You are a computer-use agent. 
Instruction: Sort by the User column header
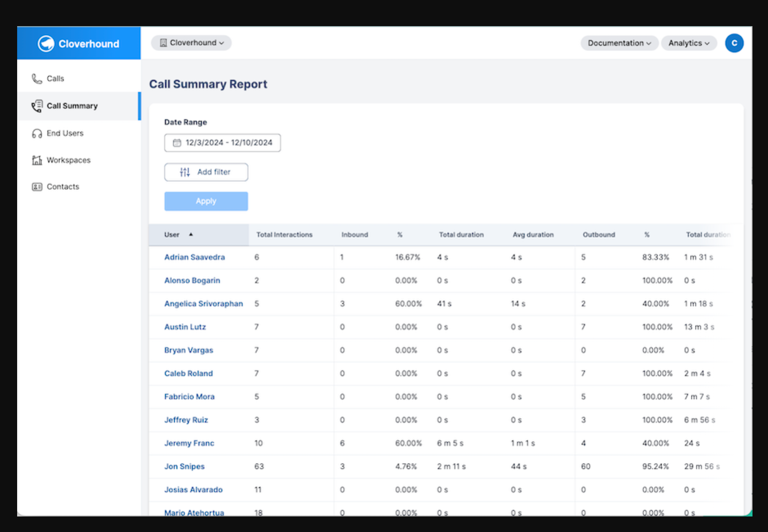click(x=199, y=235)
